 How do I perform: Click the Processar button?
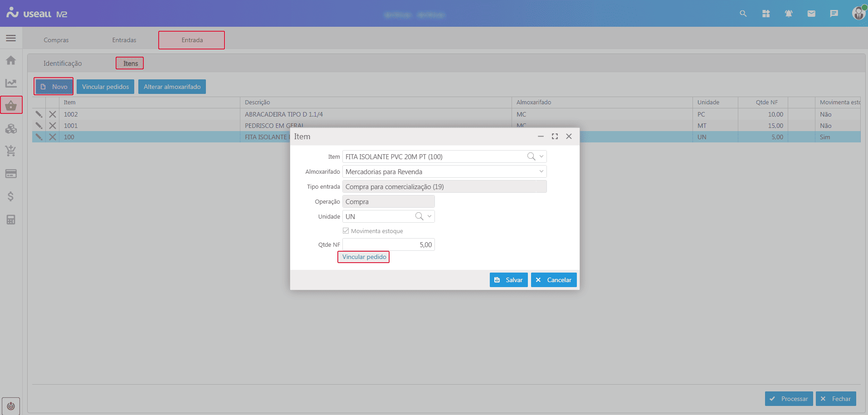point(789,399)
